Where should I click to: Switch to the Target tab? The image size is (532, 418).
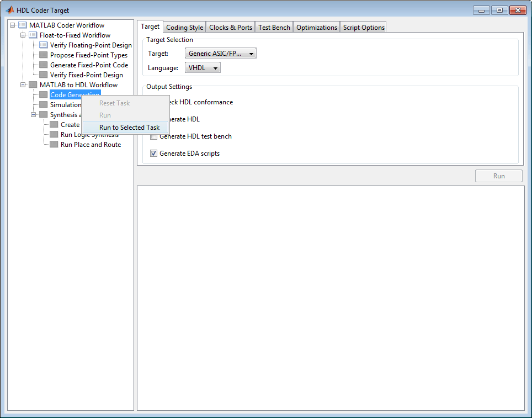(150, 27)
